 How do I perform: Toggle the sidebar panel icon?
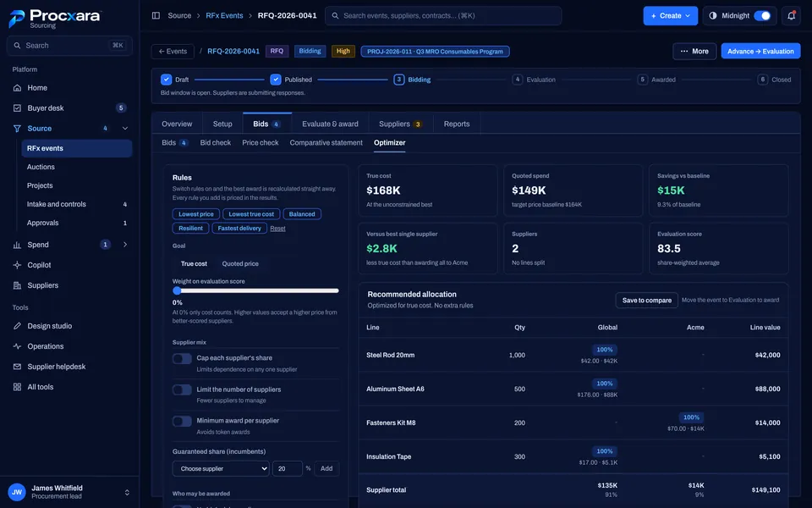156,15
